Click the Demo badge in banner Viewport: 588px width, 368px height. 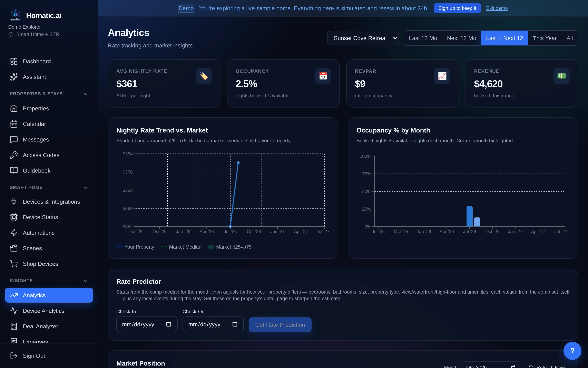186,8
